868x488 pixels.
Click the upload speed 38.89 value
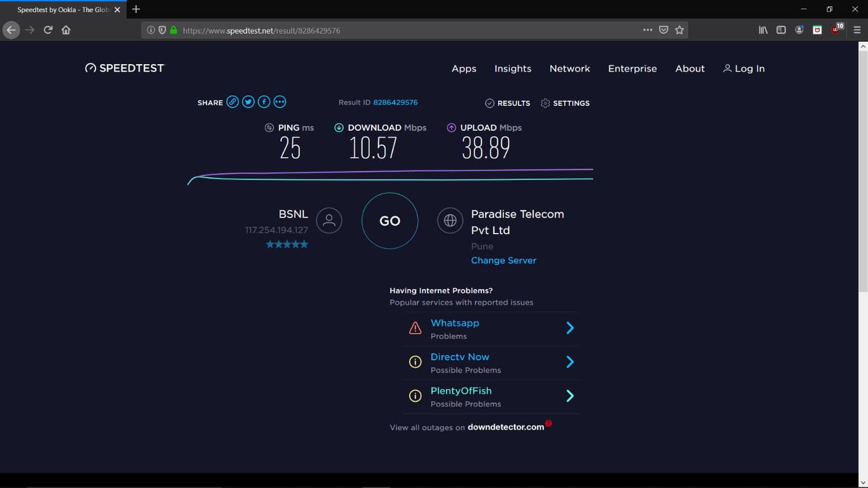coord(486,149)
